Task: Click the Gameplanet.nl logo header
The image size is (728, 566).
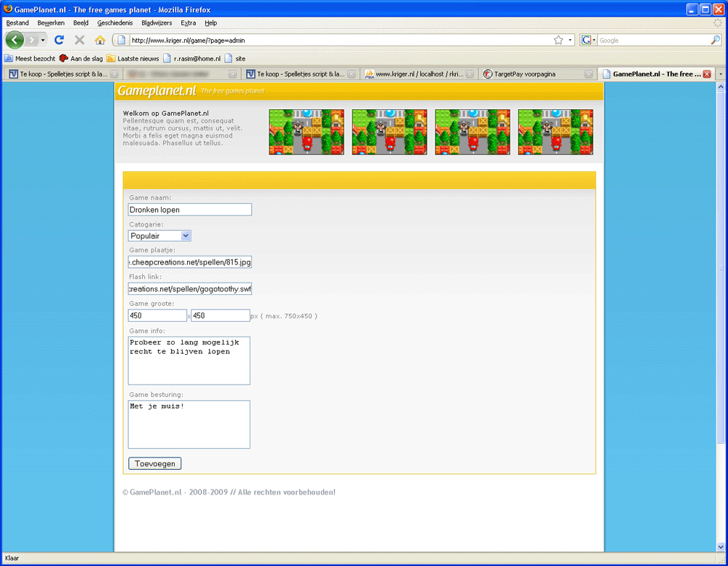Action: (x=157, y=90)
